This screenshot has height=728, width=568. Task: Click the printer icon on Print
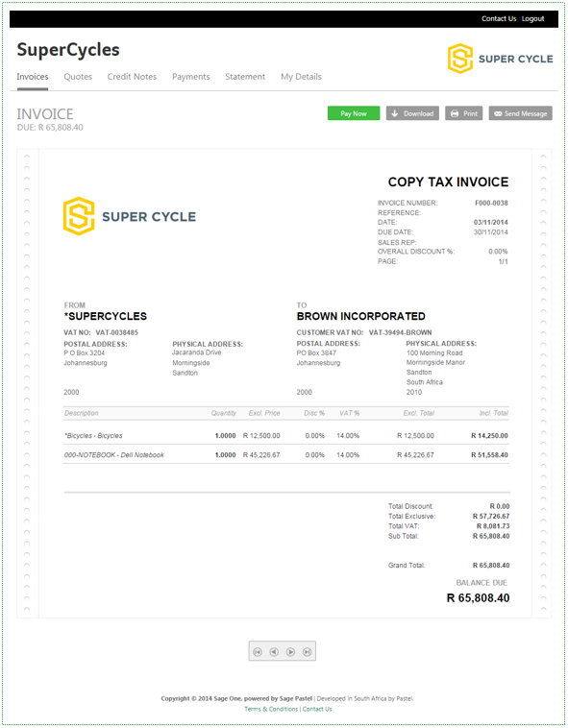[x=455, y=113]
